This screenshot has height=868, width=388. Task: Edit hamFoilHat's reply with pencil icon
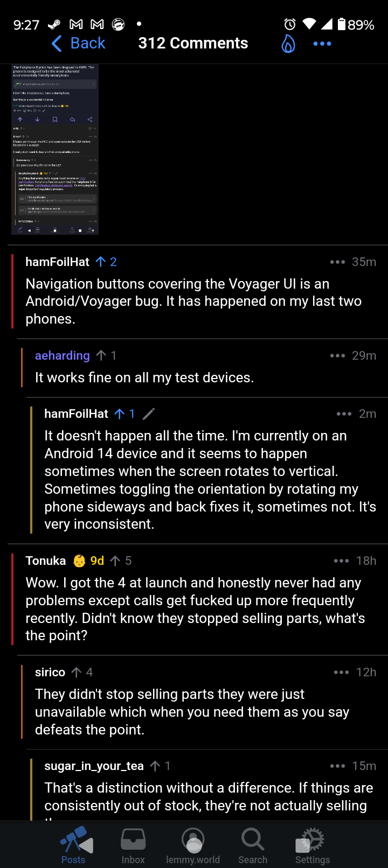(149, 414)
